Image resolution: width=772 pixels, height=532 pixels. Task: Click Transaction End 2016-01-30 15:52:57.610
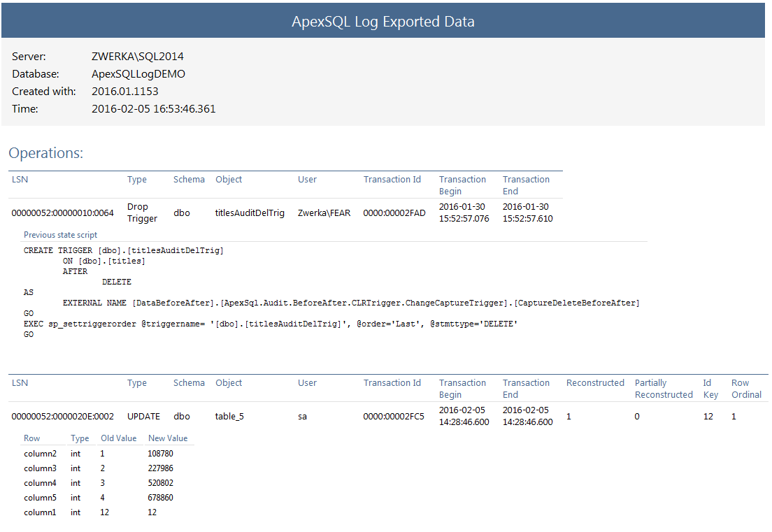point(527,213)
